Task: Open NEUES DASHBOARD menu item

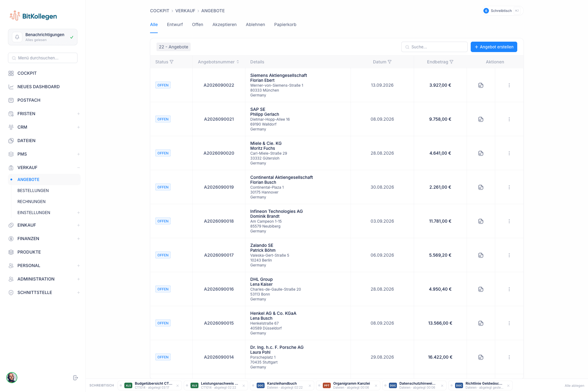Action: [x=39, y=87]
